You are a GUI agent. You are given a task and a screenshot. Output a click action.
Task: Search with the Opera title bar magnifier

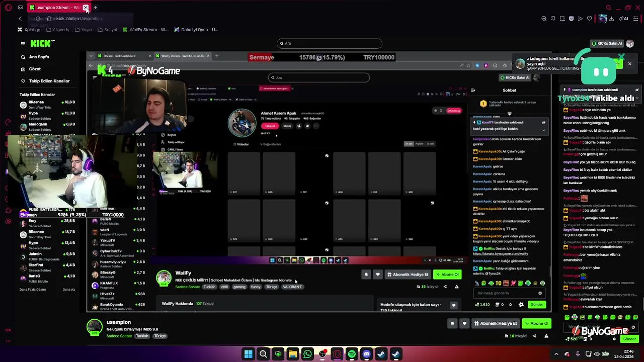tap(608, 8)
